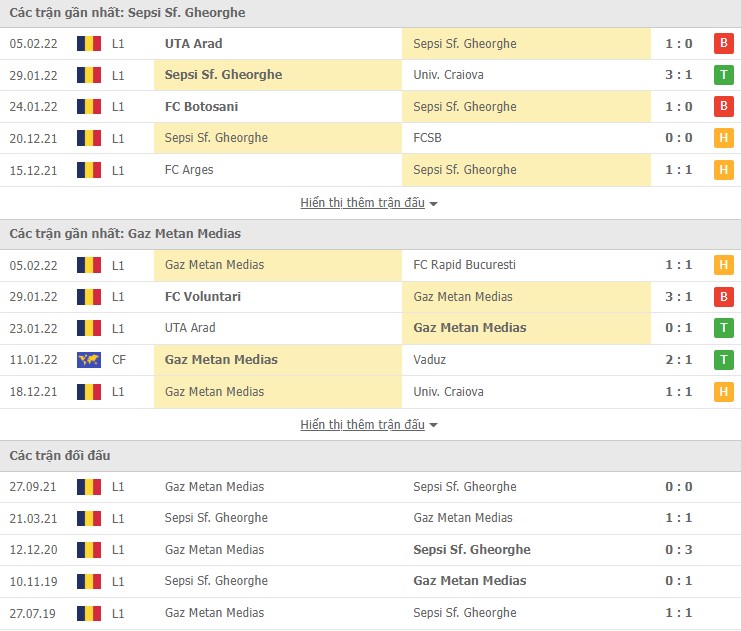Expand more matches under the Gaz Metan Medias section
Image resolution: width=741 pixels, height=631 pixels.
[369, 425]
